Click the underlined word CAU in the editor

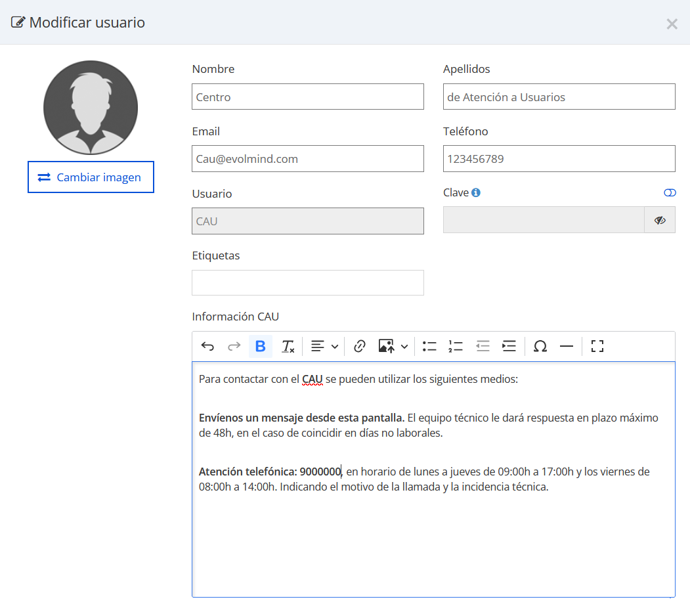tap(313, 380)
